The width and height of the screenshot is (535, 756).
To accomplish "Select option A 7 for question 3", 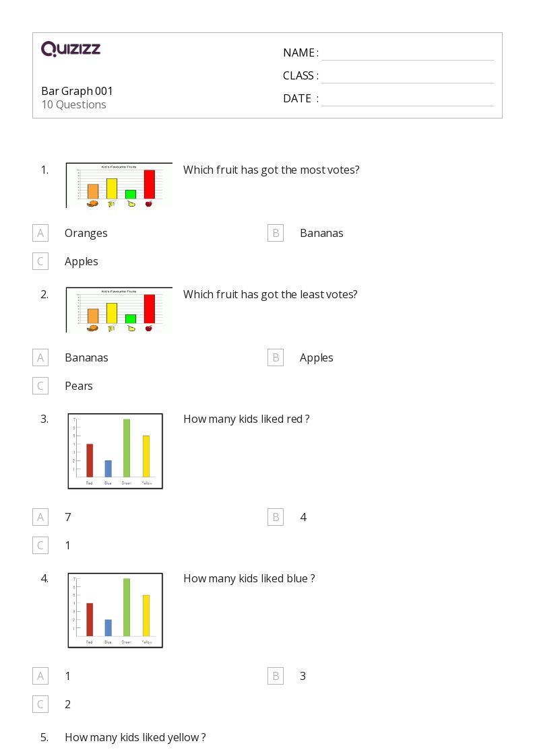I will pos(40,517).
